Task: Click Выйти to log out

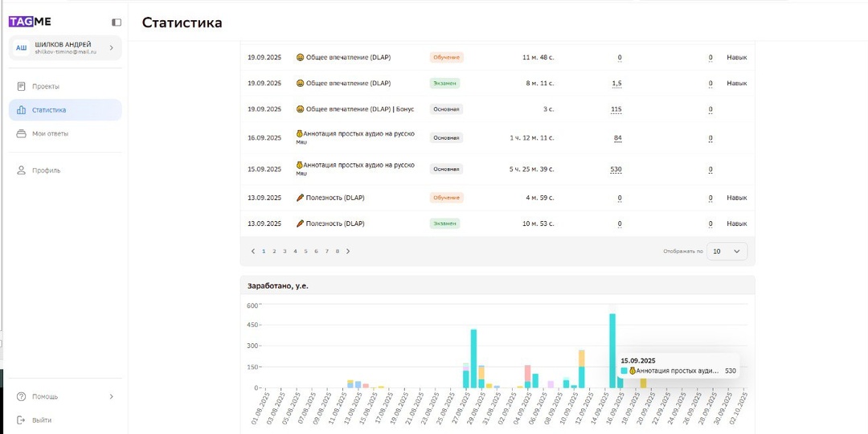Action: (x=65, y=420)
